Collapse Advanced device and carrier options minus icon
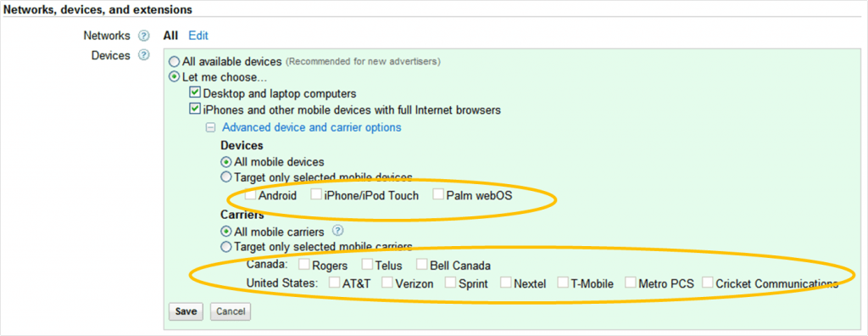Viewport: 868px width, 336px height. [x=210, y=127]
